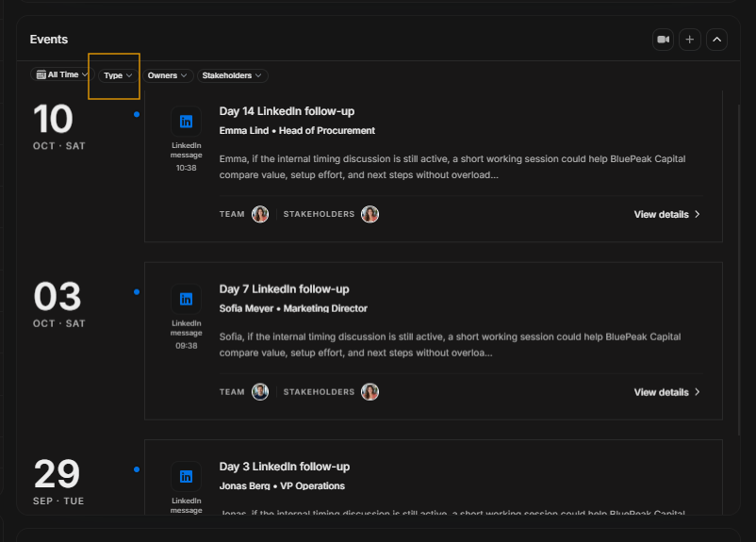Open the Stakeholders filter dropdown

point(232,75)
